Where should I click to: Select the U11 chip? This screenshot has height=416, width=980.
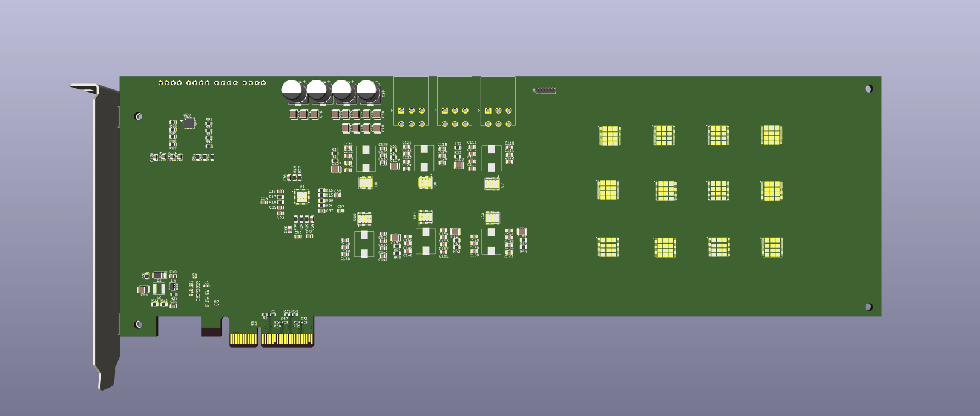point(426,216)
